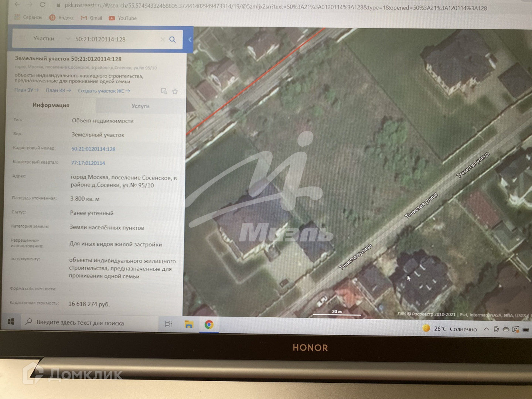The width and height of the screenshot is (532, 399).
Task: Open the YouTube bookmark
Action: 123,18
